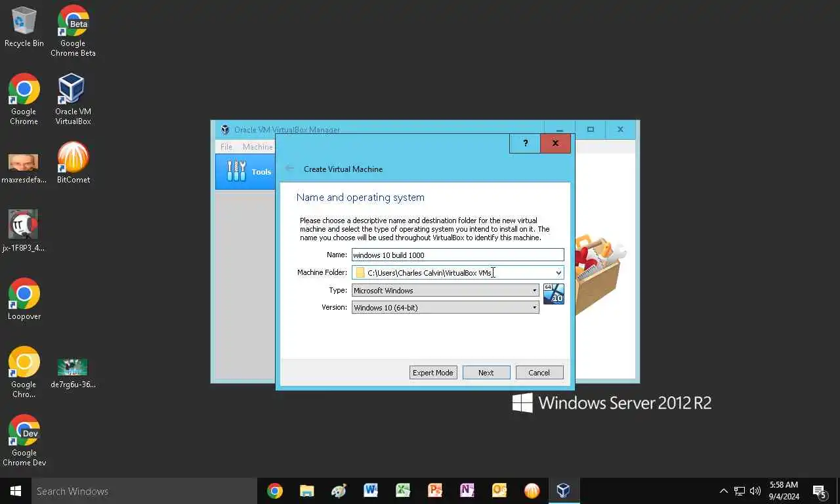Viewport: 840px width, 504px height.
Task: Cancel the Create Virtual Machine wizard
Action: click(539, 373)
